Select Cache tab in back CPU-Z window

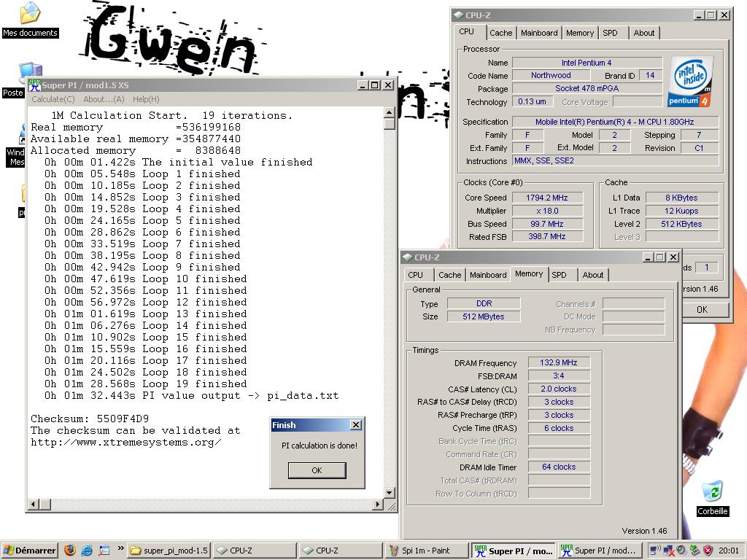(500, 33)
